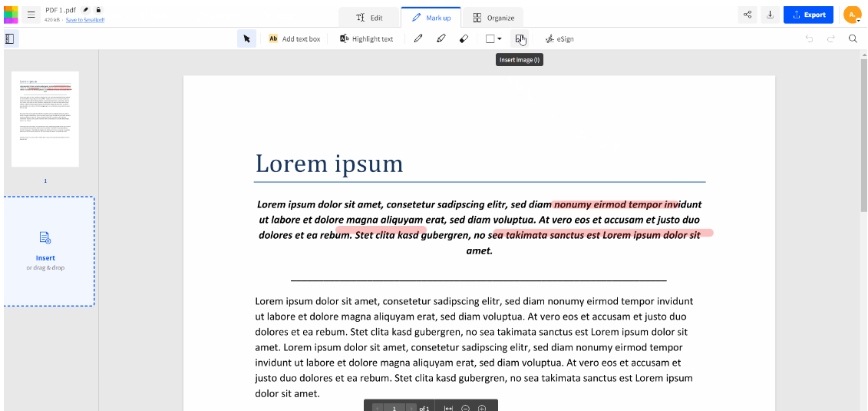The height and width of the screenshot is (411, 868).
Task: Rename file using pencil icon
Action: 85,10
